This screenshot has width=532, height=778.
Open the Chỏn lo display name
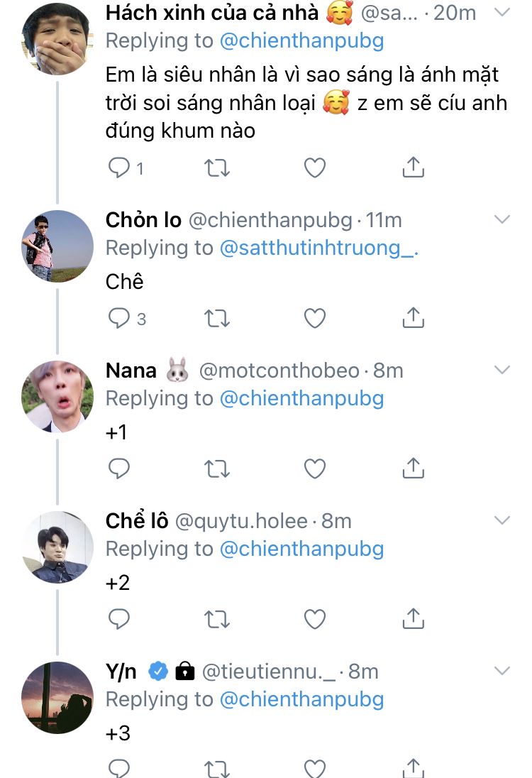143,220
